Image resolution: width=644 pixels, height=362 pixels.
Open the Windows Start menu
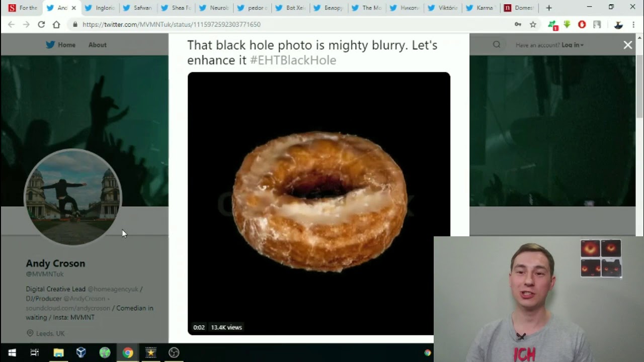[12, 352]
